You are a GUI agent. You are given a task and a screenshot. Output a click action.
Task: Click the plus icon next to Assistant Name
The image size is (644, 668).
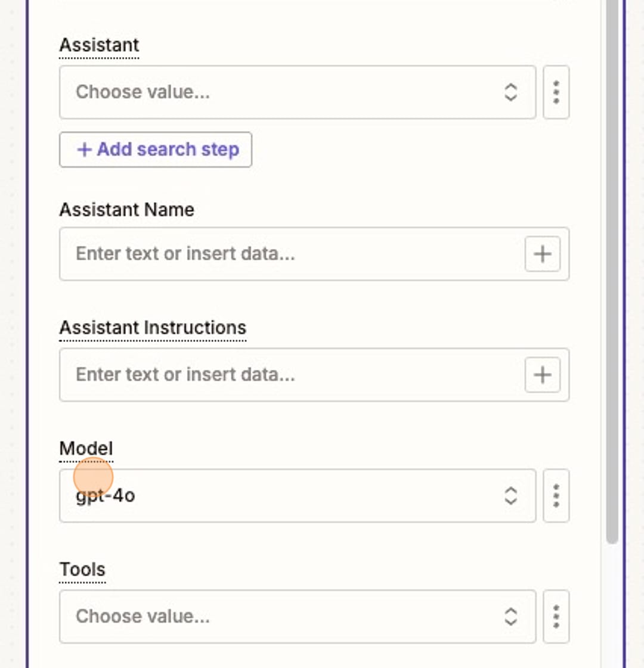pos(542,254)
